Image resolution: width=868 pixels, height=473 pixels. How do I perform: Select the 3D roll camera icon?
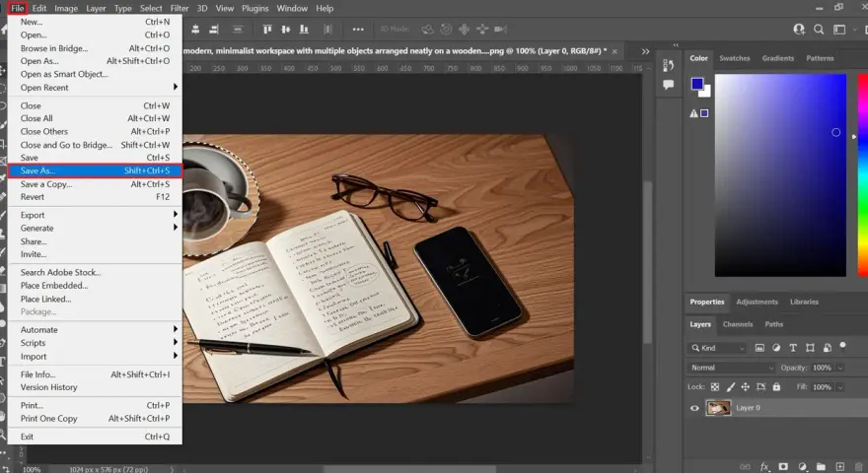pos(446,30)
